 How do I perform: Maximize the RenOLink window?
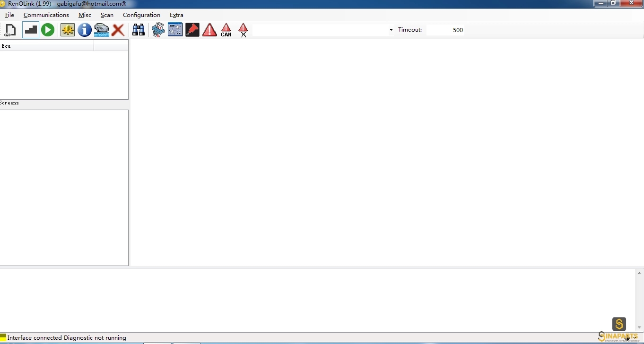tap(613, 3)
